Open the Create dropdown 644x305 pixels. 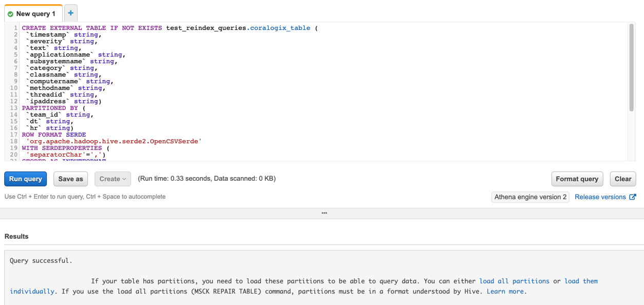coord(112,179)
